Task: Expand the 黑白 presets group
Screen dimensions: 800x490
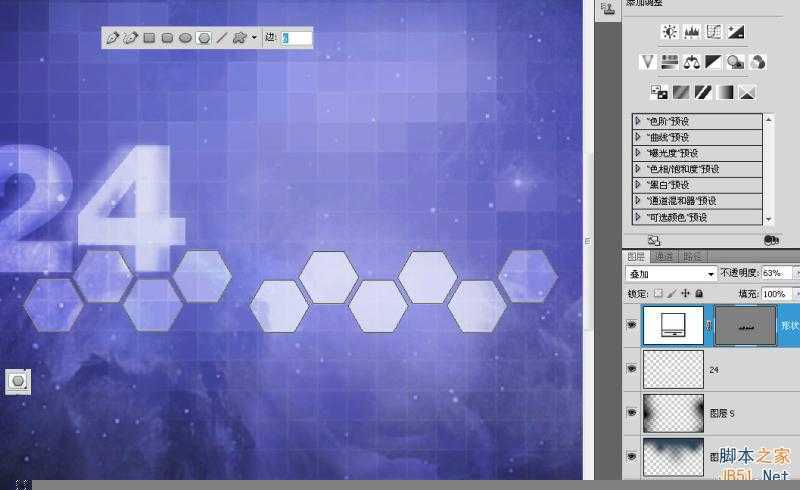Action: click(x=638, y=184)
